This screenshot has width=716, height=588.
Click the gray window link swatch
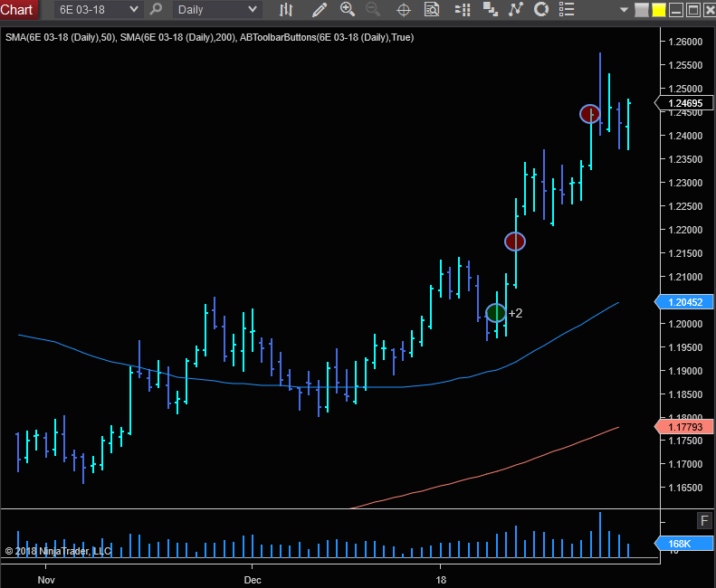(641, 10)
